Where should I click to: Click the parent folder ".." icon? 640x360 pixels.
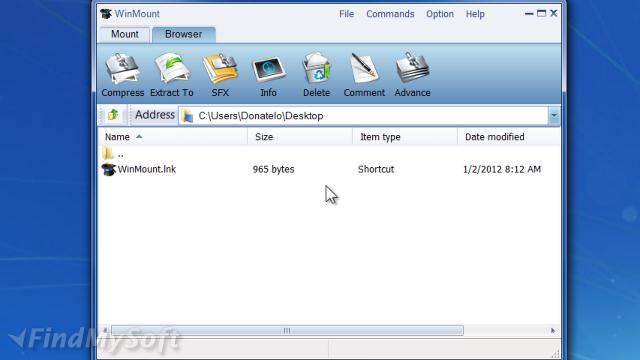(x=108, y=153)
